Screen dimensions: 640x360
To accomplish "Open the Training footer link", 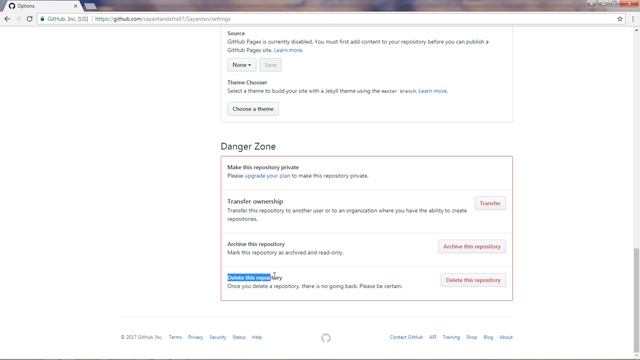I will 451,337.
